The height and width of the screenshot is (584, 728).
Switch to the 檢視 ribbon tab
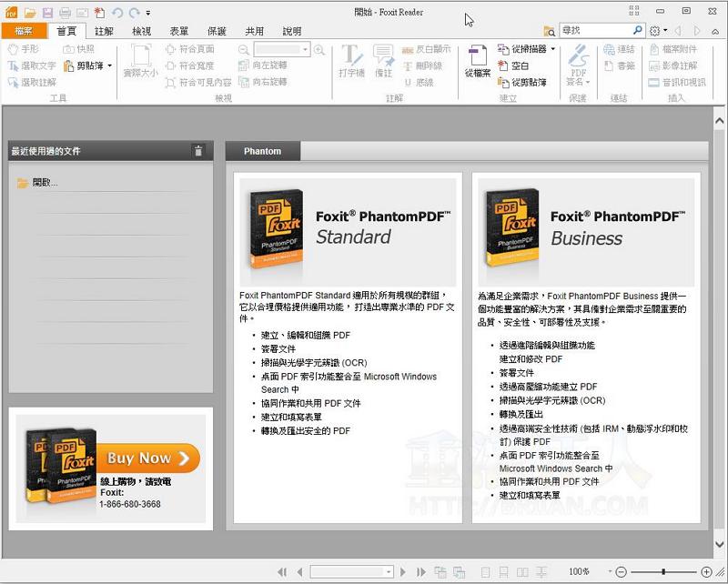[x=141, y=31]
